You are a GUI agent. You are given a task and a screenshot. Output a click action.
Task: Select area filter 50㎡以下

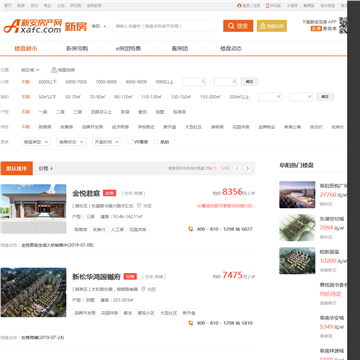47,97
